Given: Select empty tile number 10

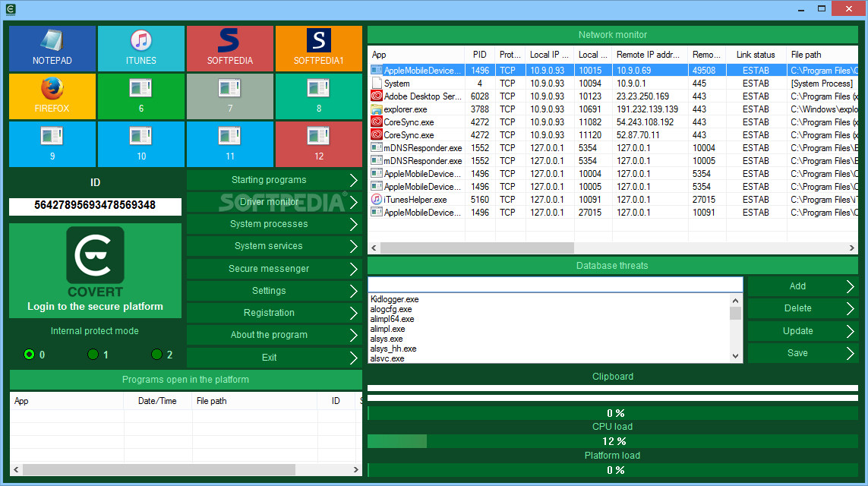Looking at the screenshot, I should (141, 144).
